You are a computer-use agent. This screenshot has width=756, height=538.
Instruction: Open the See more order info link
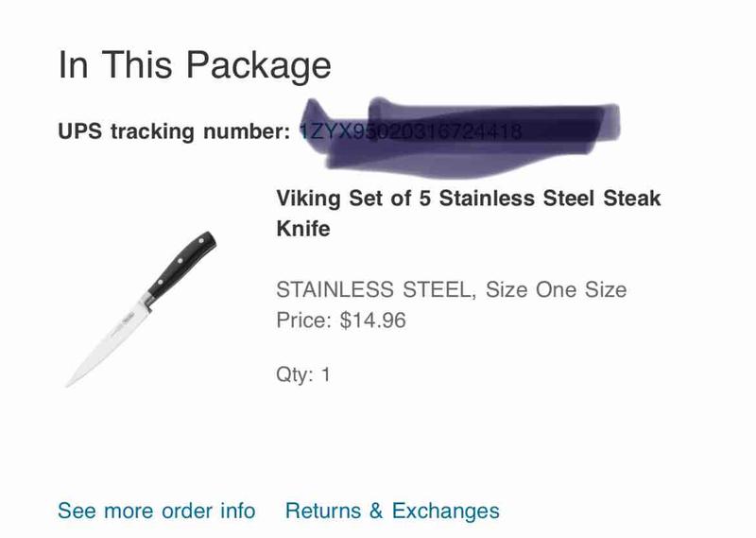coord(156,511)
